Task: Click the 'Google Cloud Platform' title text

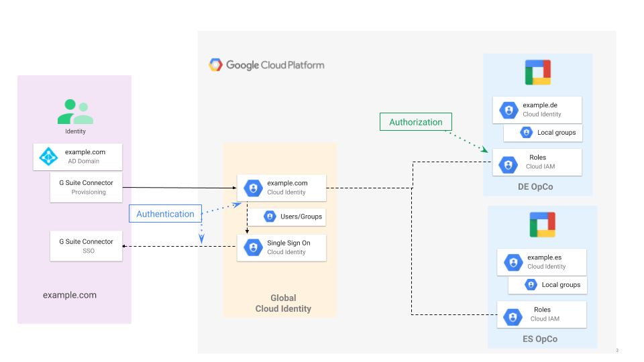Action: (x=275, y=65)
